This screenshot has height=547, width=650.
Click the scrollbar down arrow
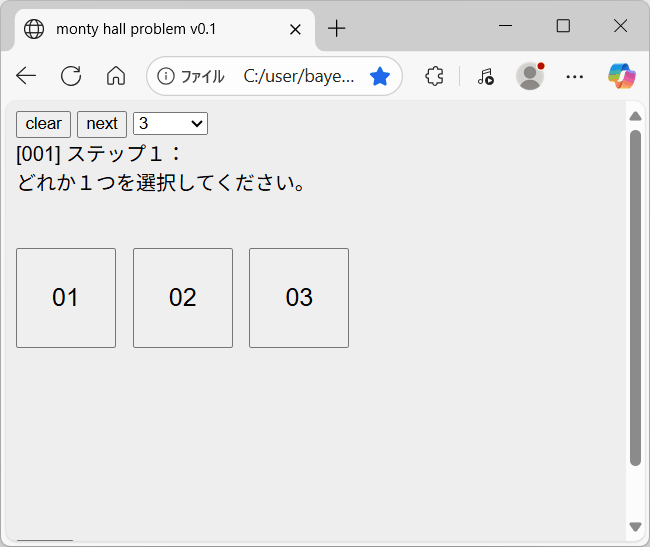(x=635, y=526)
